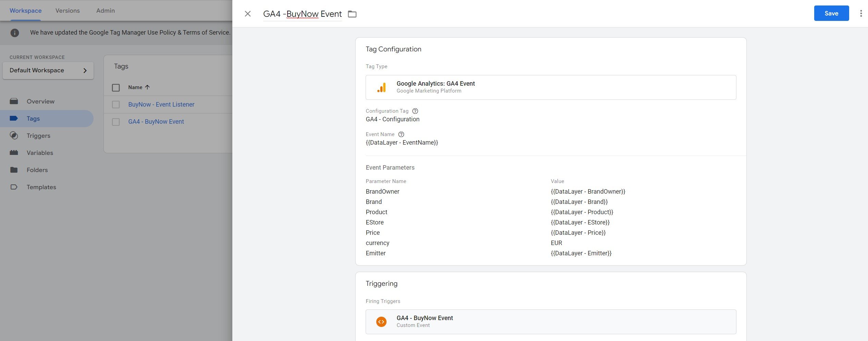The height and width of the screenshot is (341, 868).
Task: Click the Brand parameter name
Action: click(374, 202)
